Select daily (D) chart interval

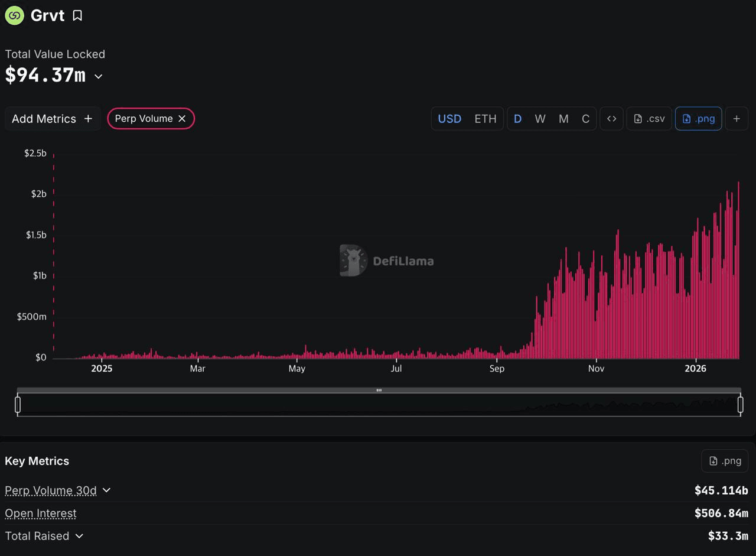pos(517,119)
